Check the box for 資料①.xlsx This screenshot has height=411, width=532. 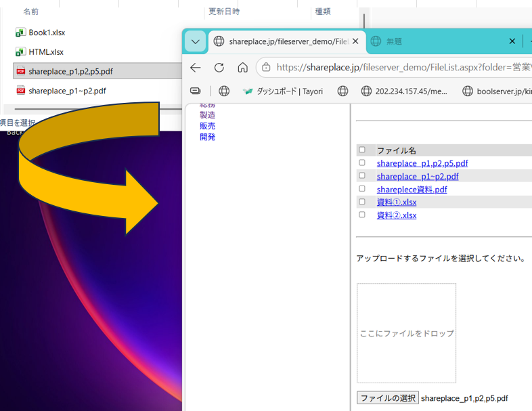[x=362, y=202]
